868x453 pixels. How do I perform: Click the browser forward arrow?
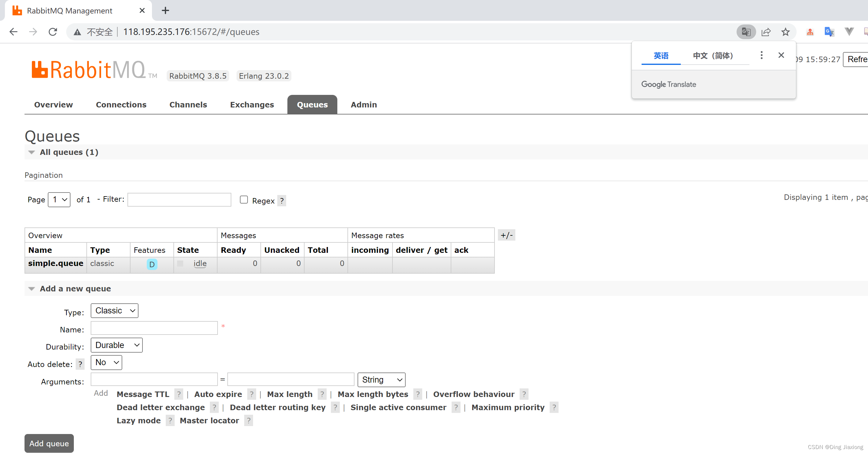click(33, 32)
